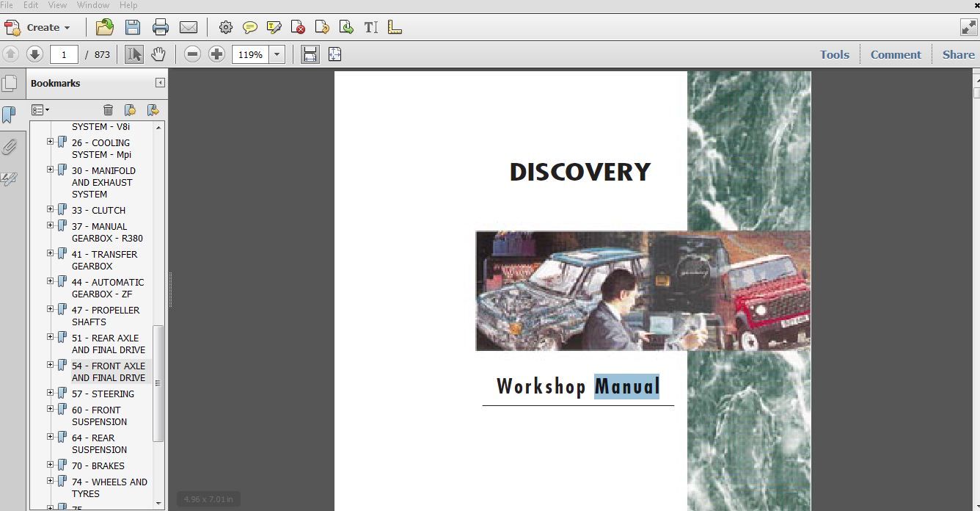Open the Tools pane

pyautogui.click(x=834, y=54)
